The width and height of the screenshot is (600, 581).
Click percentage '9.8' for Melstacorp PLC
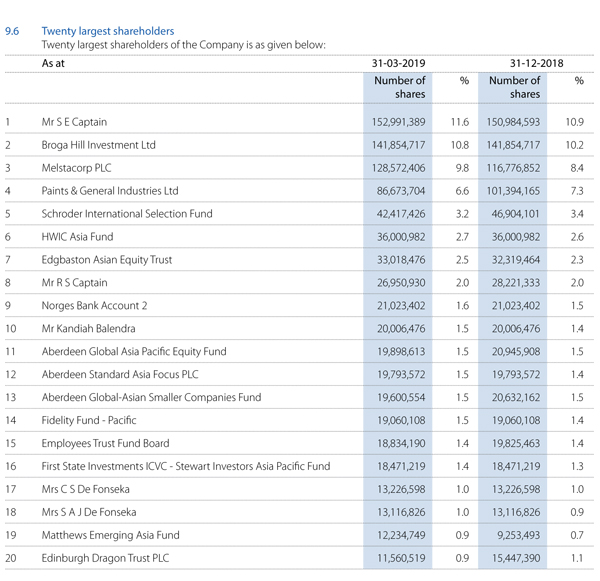coord(462,168)
